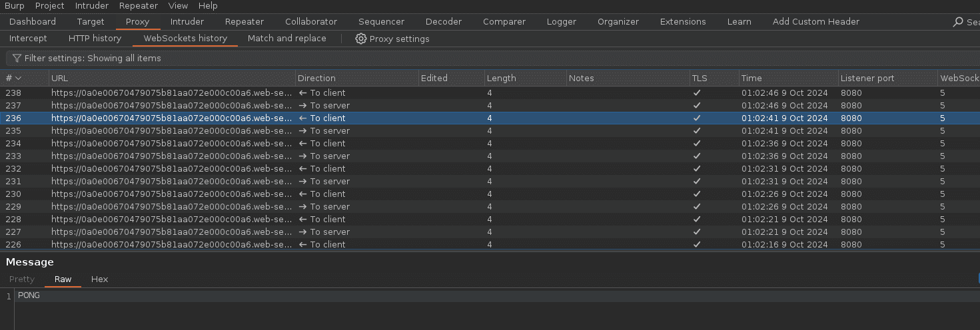Switch message view to Hex
This screenshot has width=980, height=330.
point(99,279)
